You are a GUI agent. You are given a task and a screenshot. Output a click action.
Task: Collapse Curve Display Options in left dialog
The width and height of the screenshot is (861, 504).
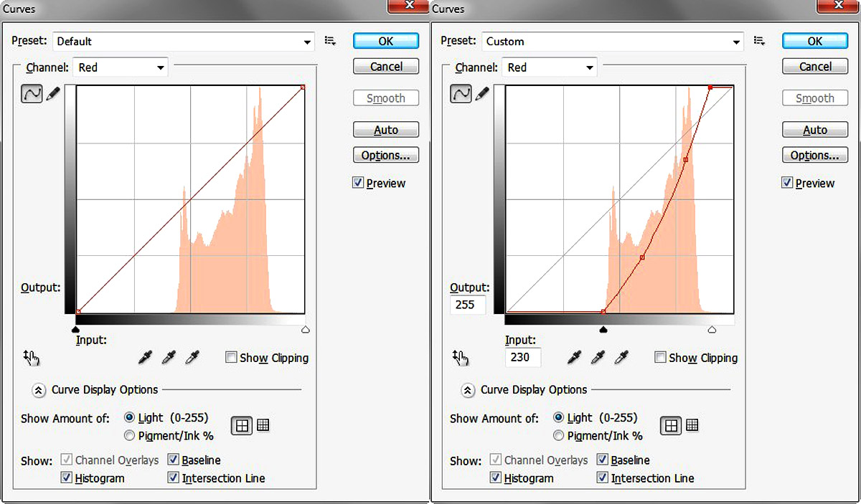point(39,390)
